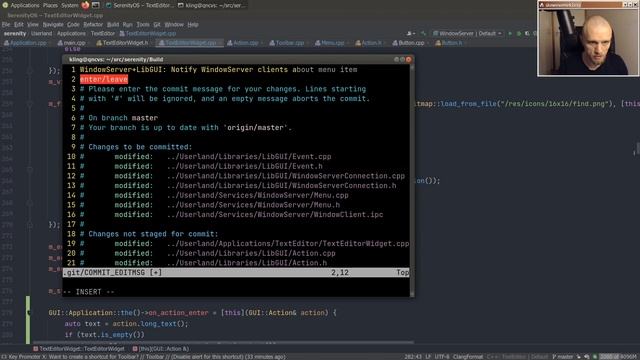Click the UTF-8 encoding in status bar
640x360 pixels.
coord(442,357)
